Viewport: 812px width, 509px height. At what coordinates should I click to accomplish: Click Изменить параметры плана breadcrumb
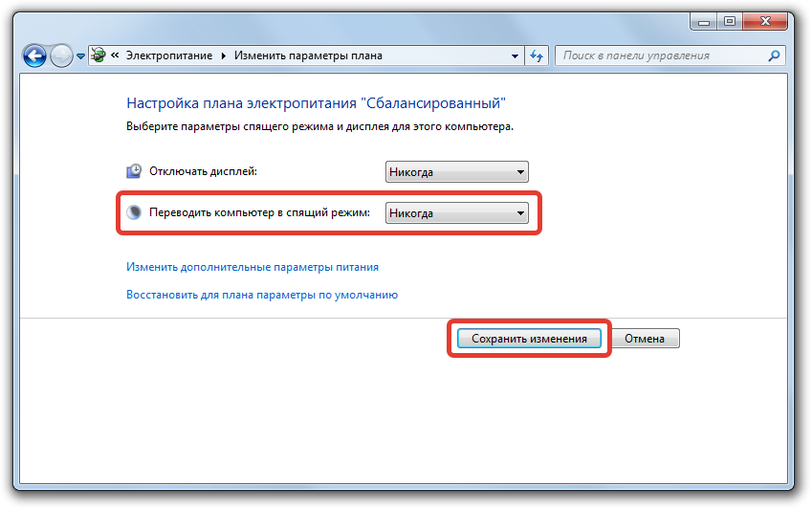[x=308, y=55]
